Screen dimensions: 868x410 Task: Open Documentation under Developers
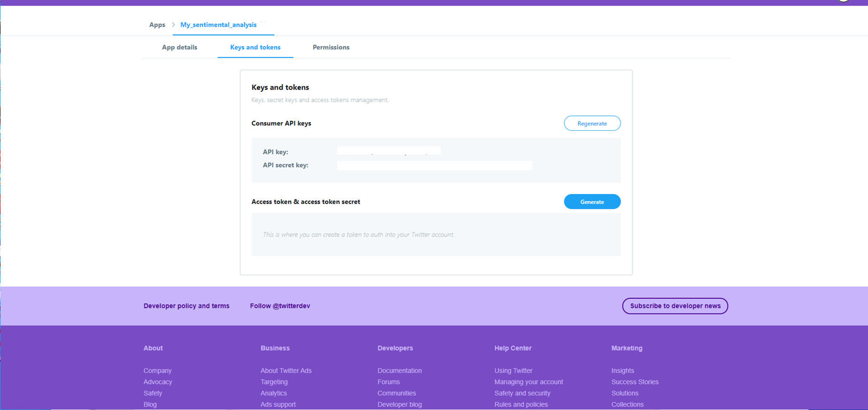click(399, 371)
